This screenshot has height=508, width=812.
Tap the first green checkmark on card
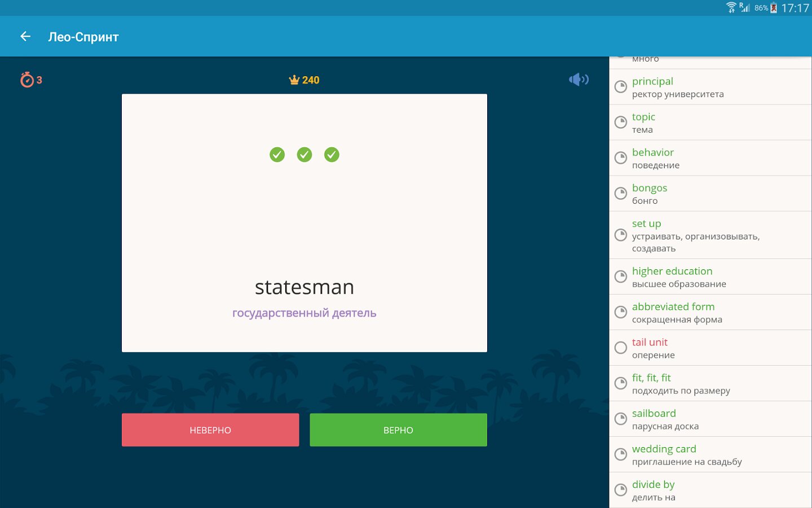277,155
